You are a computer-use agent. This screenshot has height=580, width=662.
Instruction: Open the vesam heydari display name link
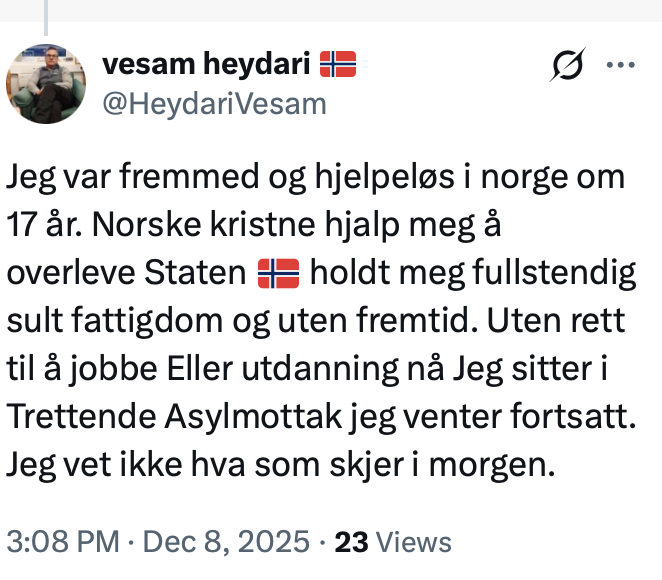[206, 66]
